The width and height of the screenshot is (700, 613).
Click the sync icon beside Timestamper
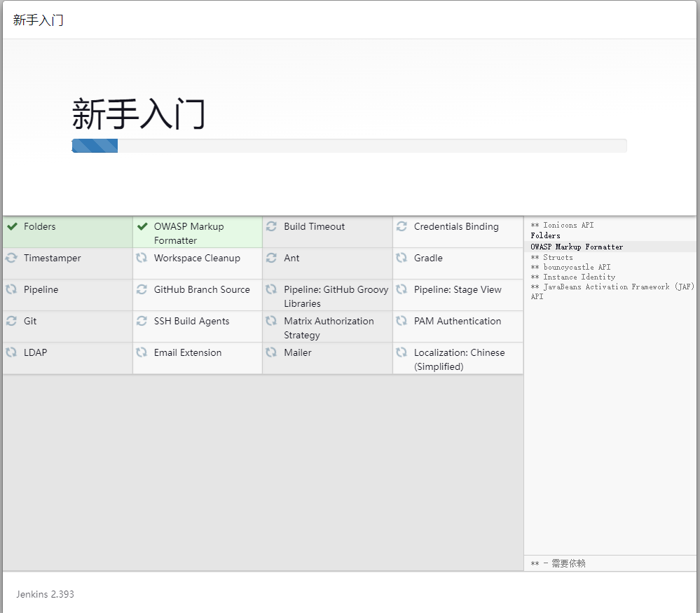coord(12,258)
